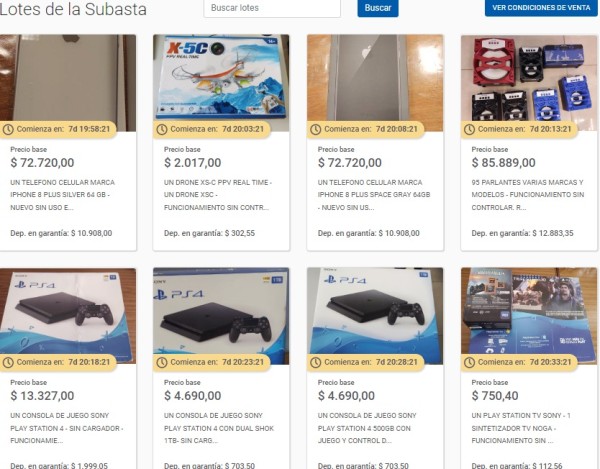The width and height of the screenshot is (600, 469).
Task: Click the clock icon on the Play Station TV lot
Action: (470, 362)
